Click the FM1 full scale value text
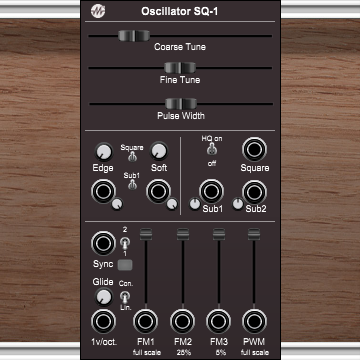The width and height of the screenshot is (360, 360). [x=147, y=352]
